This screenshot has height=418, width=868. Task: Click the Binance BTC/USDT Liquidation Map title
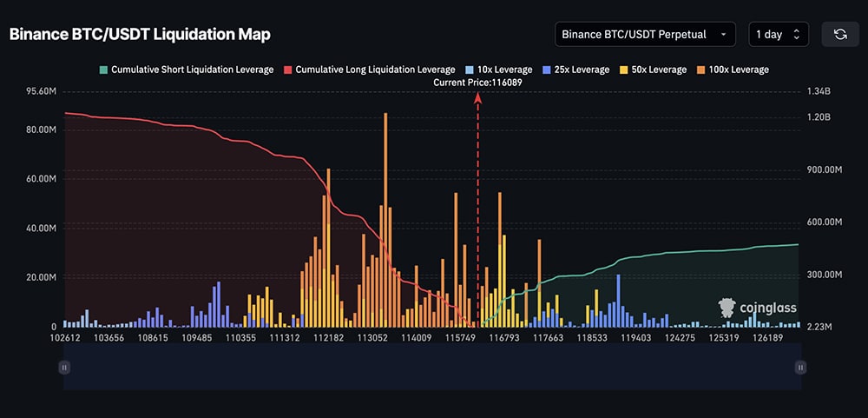(x=140, y=34)
